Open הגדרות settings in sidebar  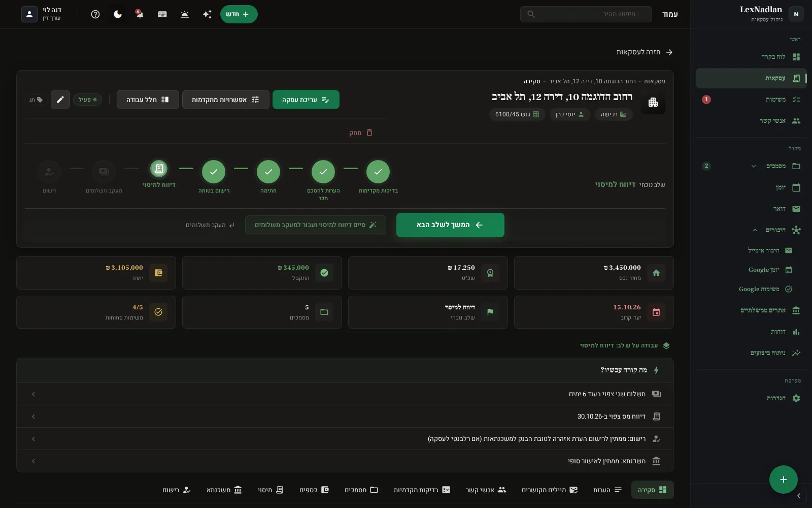751,398
